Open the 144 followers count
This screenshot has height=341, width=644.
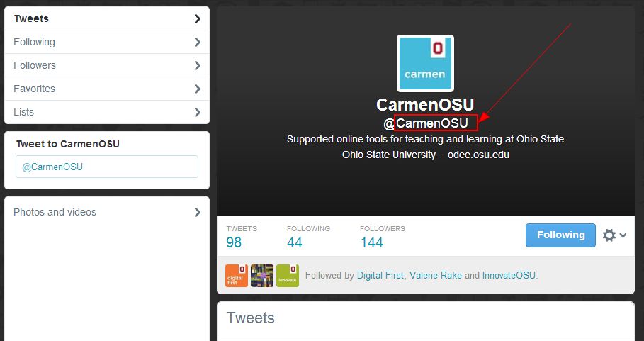372,242
